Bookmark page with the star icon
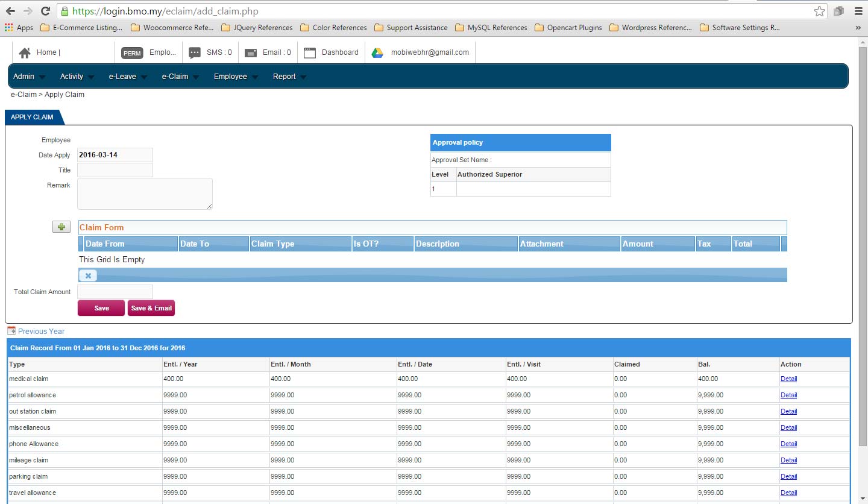 (x=819, y=11)
